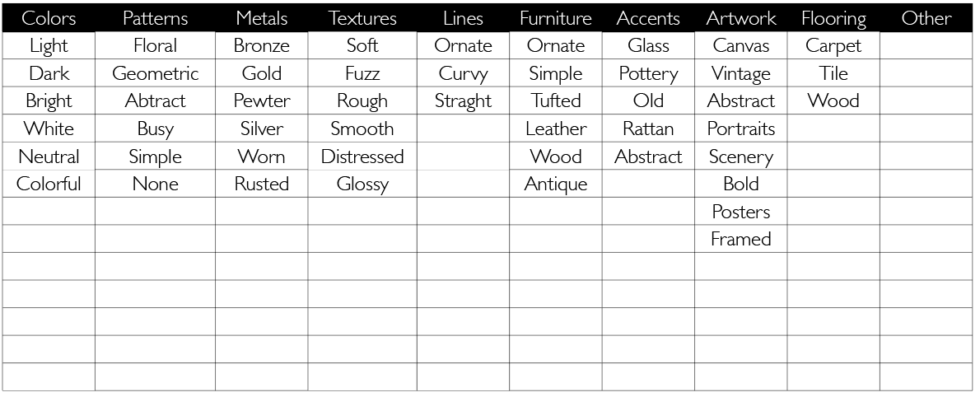Select the Distressed texture cell
The width and height of the screenshot is (980, 397).
(x=362, y=156)
